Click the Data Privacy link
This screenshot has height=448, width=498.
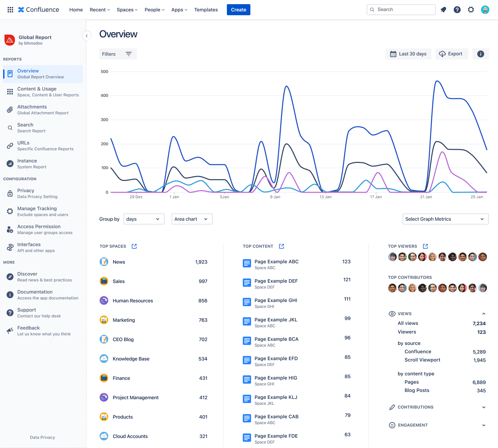pyautogui.click(x=42, y=437)
